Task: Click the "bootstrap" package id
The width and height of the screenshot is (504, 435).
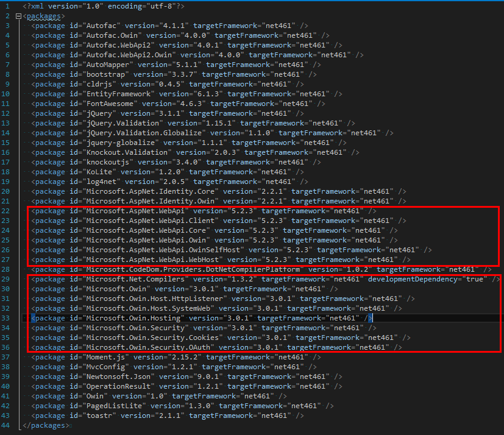Action: [106, 74]
